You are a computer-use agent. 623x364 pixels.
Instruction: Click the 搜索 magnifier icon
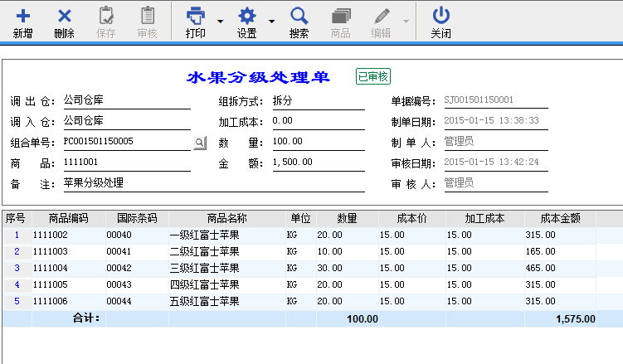tap(299, 16)
